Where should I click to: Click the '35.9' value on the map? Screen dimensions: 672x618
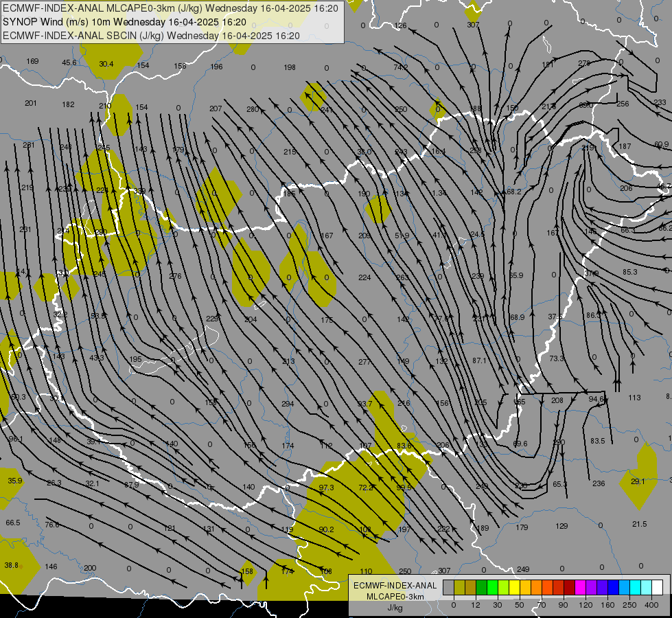coord(15,481)
